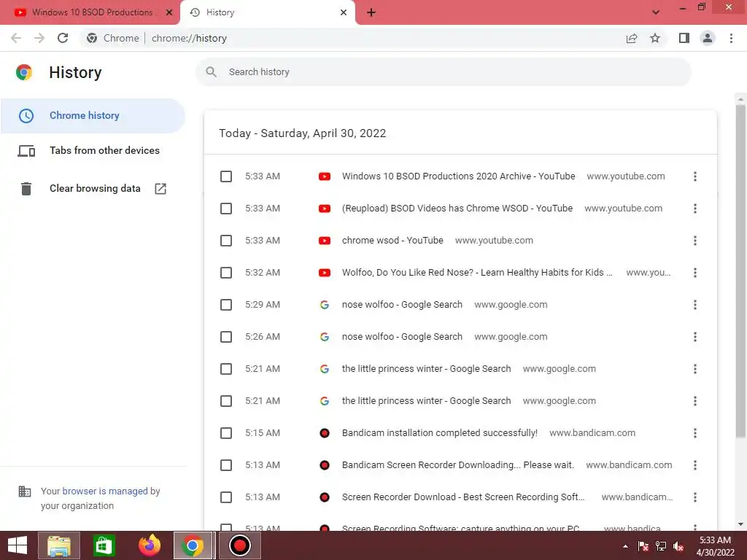Open Clear browsing data
The width and height of the screenshot is (747, 560).
pyautogui.click(x=93, y=189)
